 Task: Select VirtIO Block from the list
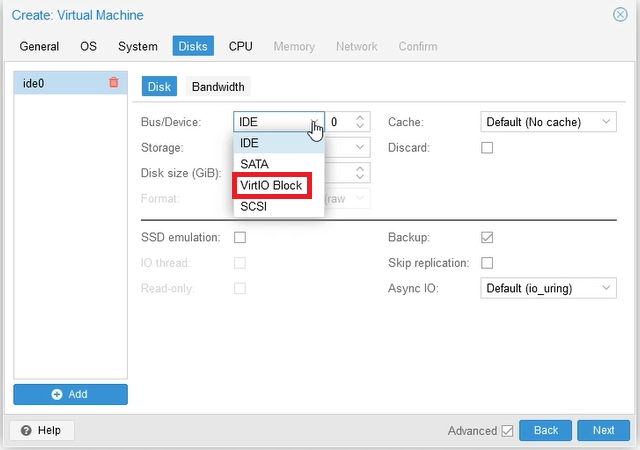(x=271, y=186)
